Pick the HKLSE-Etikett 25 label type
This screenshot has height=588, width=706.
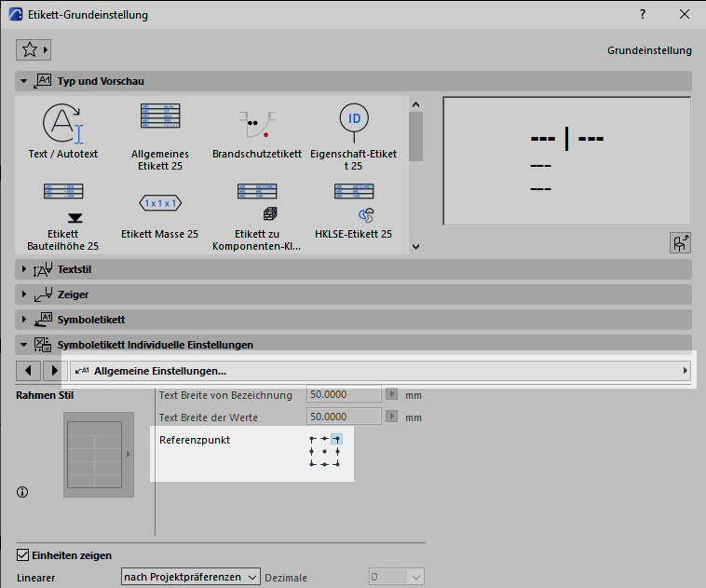point(353,211)
